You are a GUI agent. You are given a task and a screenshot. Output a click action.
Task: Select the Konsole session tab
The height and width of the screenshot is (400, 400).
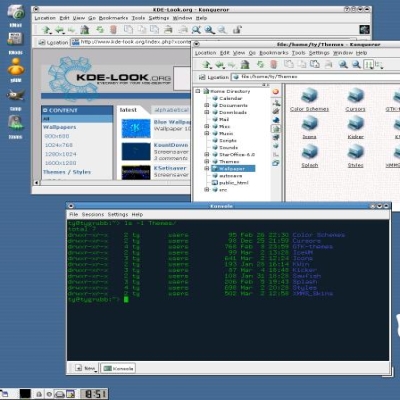(118, 368)
